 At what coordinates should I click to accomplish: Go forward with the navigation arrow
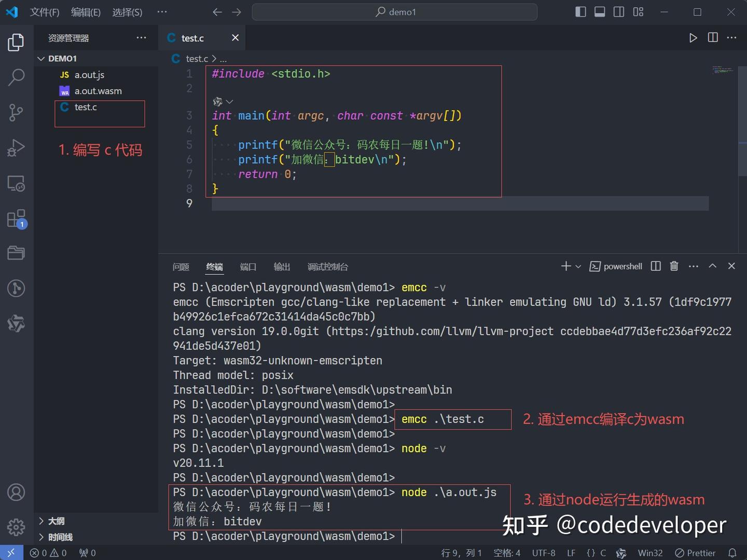click(x=237, y=12)
